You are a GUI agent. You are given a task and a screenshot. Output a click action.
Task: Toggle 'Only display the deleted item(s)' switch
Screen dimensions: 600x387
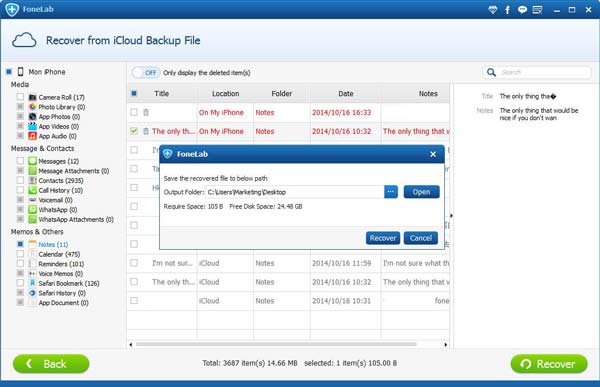point(146,73)
